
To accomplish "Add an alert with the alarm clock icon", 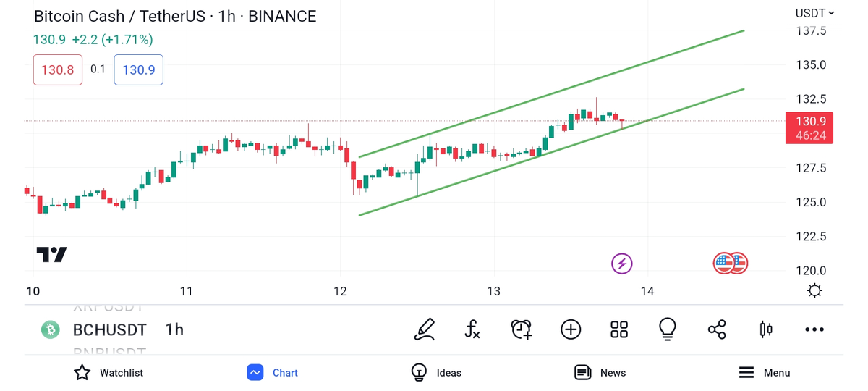I will click(x=522, y=329).
